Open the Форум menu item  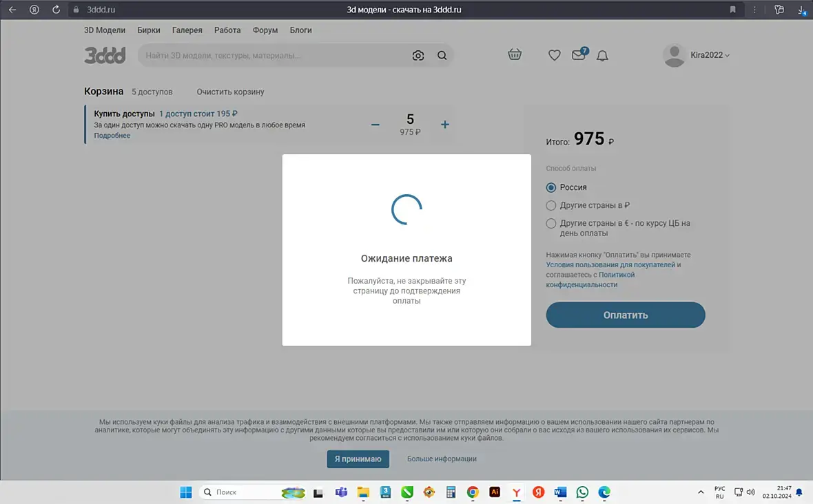tap(265, 30)
